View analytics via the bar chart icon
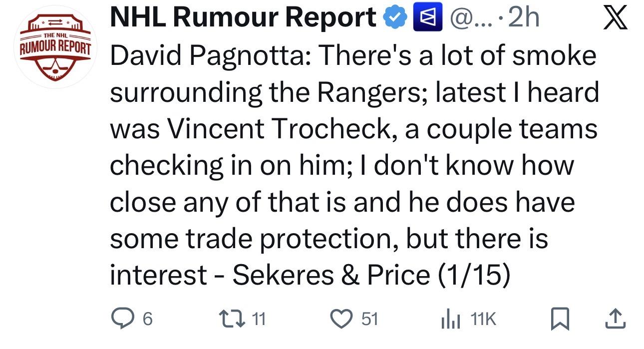 coord(451,318)
